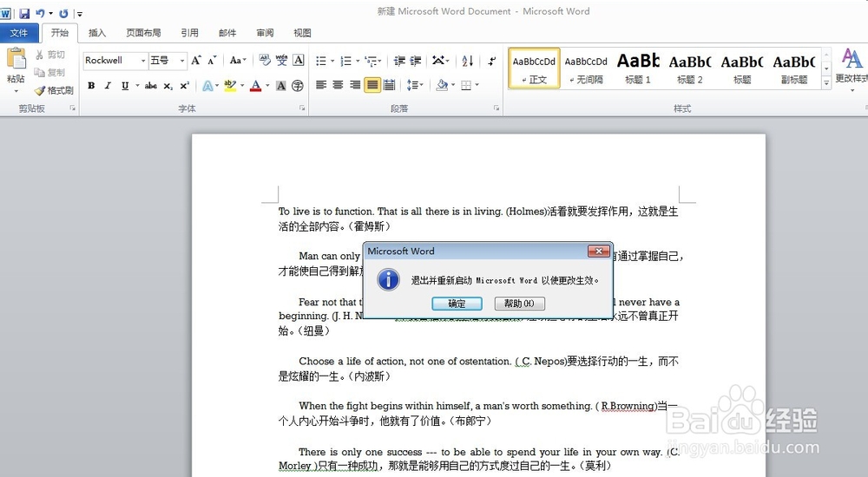This screenshot has width=868, height=477.
Task: Open the Change Case Aa menu
Action: tap(238, 61)
